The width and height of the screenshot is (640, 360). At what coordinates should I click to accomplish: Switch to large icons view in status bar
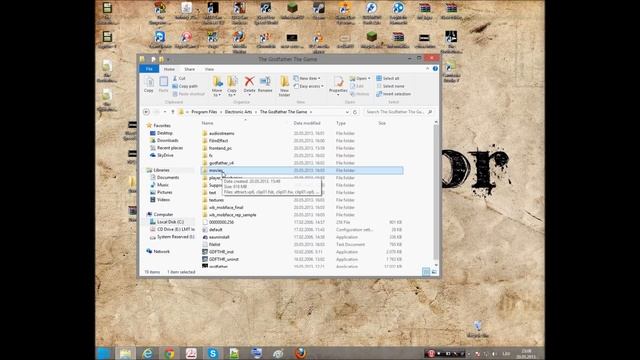(434, 272)
